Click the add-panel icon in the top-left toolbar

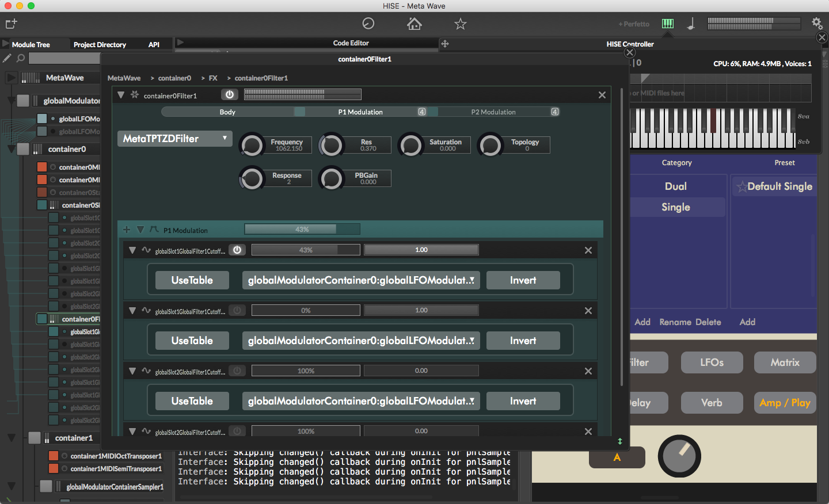[x=11, y=24]
